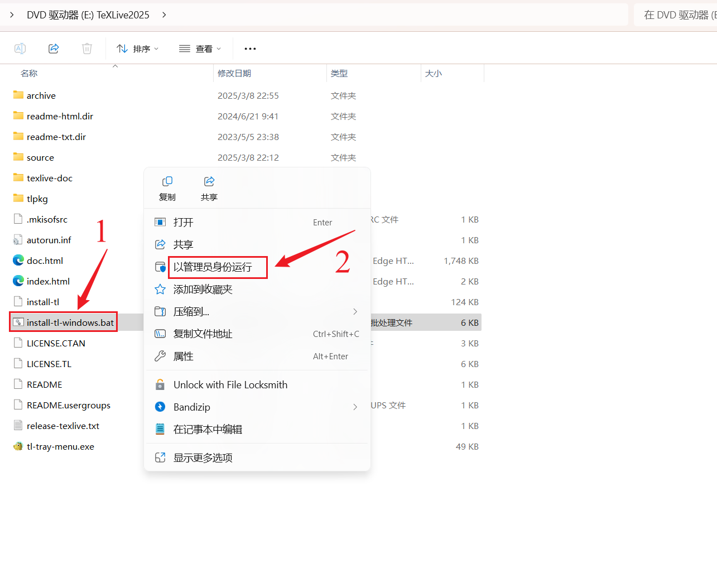Select the README.usergroups file
717x588 pixels.
[69, 405]
